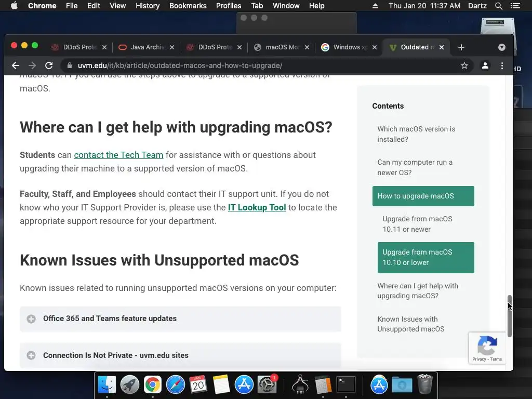Open the Chrome profile avatar button
The height and width of the screenshot is (399, 532).
pos(485,65)
